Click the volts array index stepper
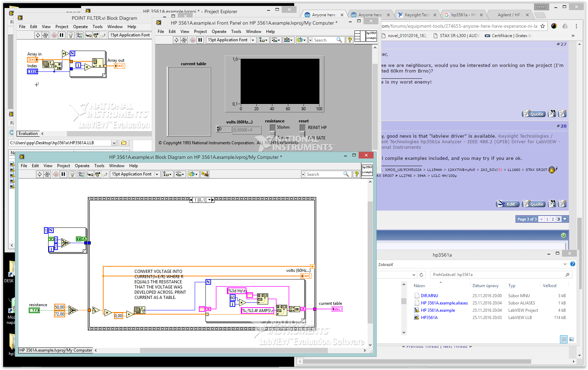588x370 pixels. [x=217, y=129]
